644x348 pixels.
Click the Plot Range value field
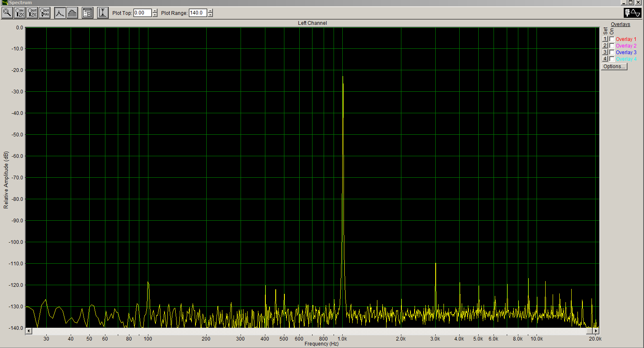click(198, 13)
